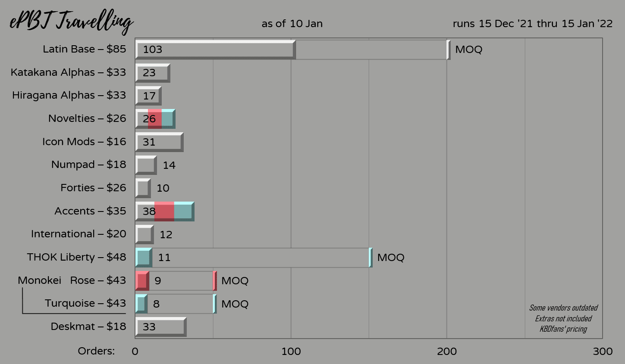Viewport: 625px width, 364px height.
Task: Select the Hiragana Alphas bar showing 17
Action: [x=148, y=96]
